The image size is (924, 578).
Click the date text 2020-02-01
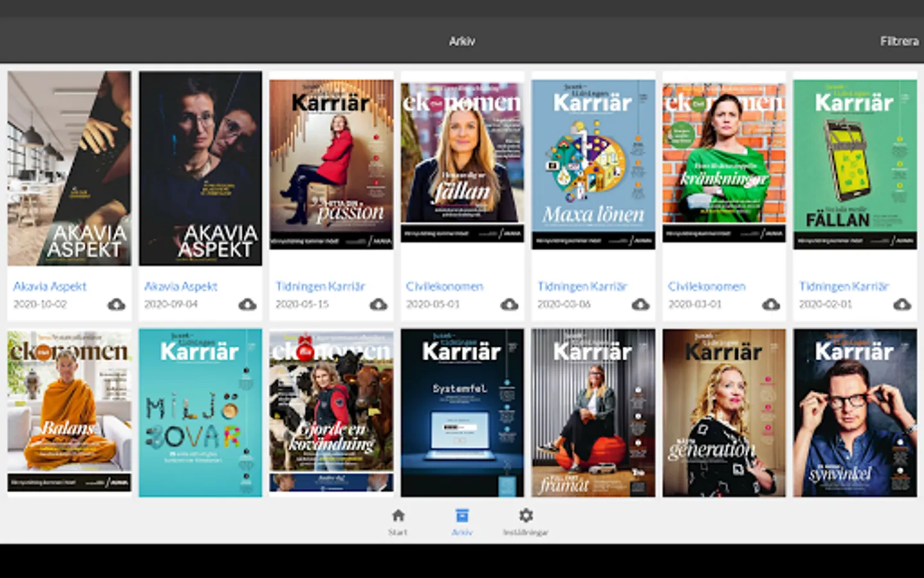click(x=826, y=304)
